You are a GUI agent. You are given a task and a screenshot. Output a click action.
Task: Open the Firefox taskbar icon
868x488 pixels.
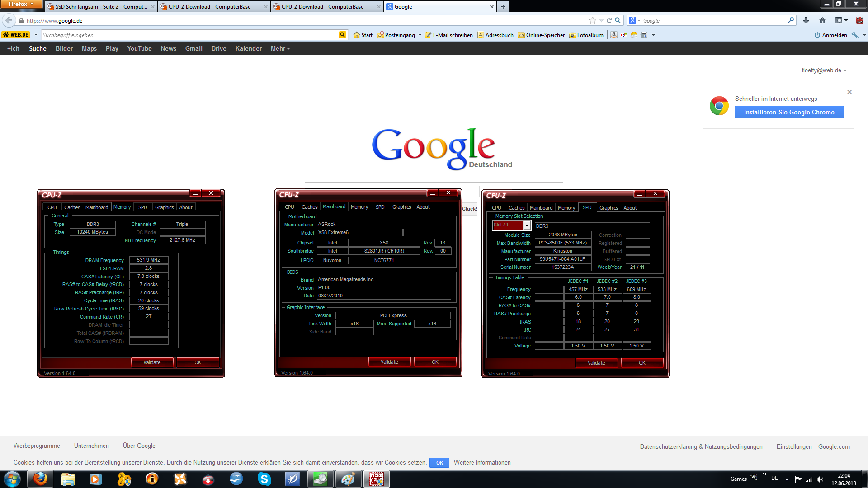point(40,479)
